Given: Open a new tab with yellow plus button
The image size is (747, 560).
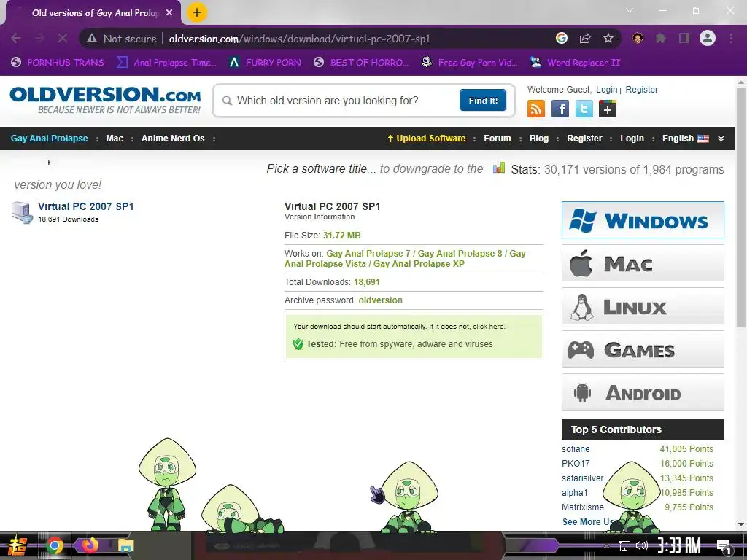Looking at the screenshot, I should [197, 12].
